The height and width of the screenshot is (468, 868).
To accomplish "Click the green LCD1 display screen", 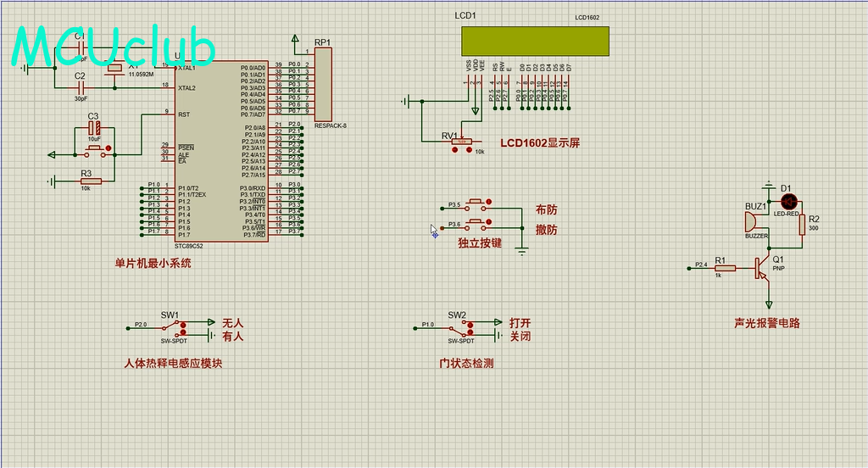I will (535, 40).
